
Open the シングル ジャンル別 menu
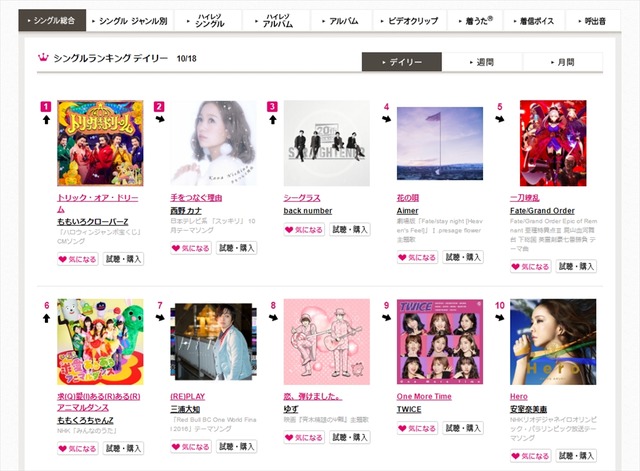130,21
